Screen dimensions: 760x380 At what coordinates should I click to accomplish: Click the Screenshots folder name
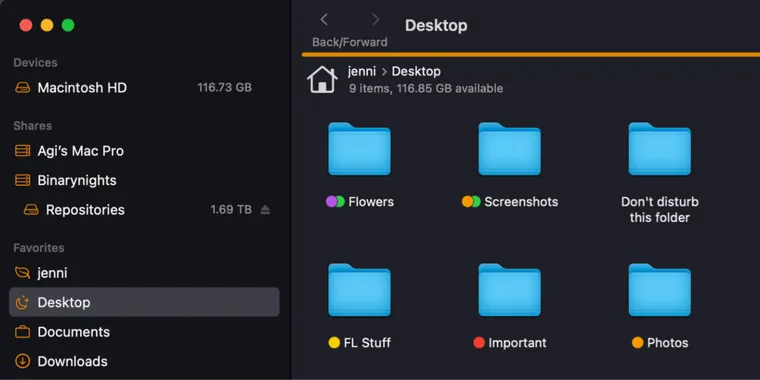click(521, 202)
